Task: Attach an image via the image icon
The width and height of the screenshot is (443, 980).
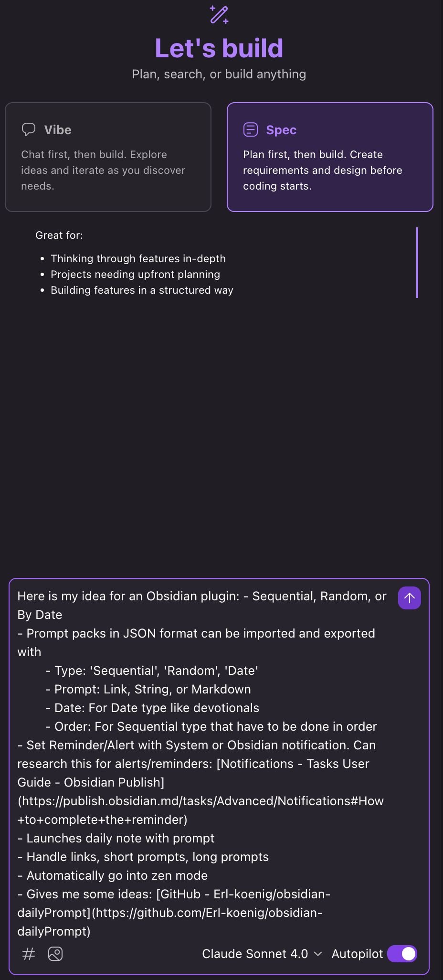Action: 55,954
